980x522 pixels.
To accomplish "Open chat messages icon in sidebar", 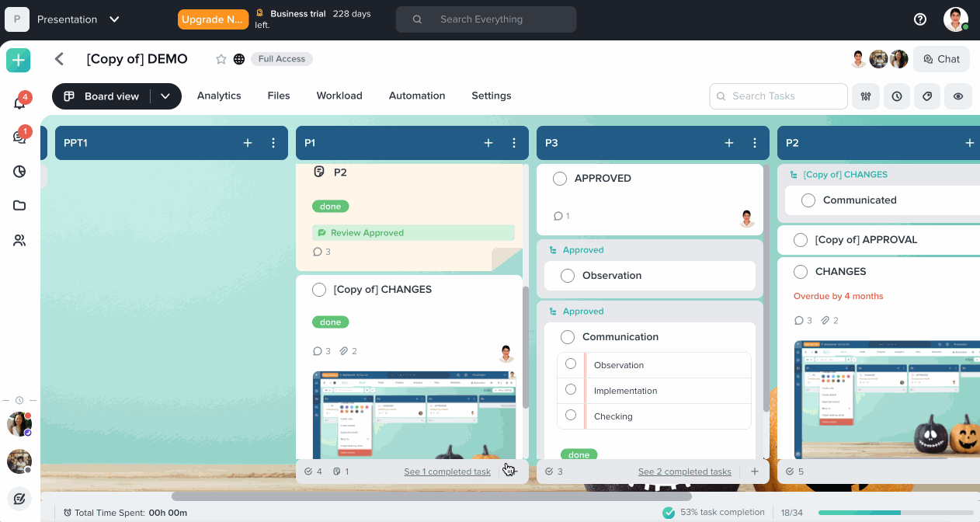I will [19, 137].
